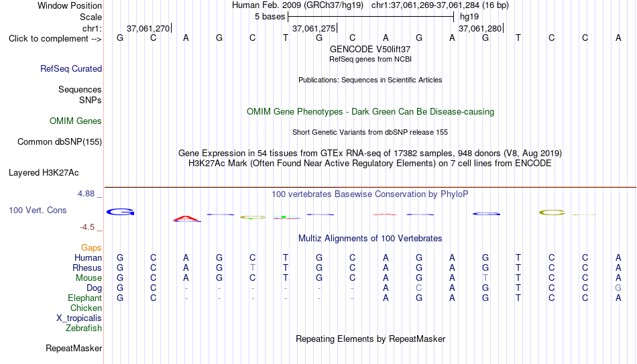Click the Scale label
637x364 pixels.
point(91,17)
